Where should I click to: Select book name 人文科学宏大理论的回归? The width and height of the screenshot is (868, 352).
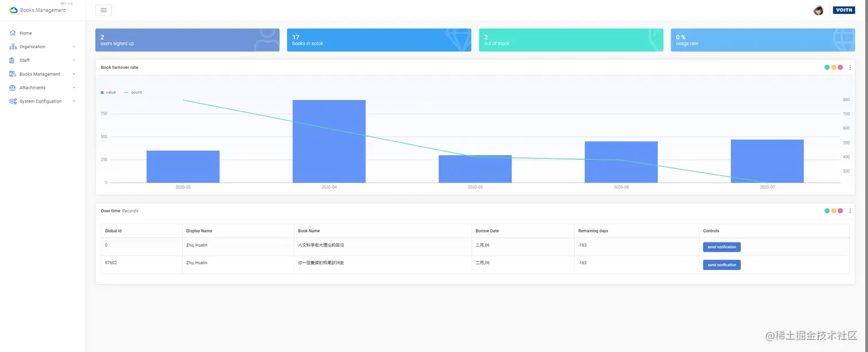pos(321,245)
